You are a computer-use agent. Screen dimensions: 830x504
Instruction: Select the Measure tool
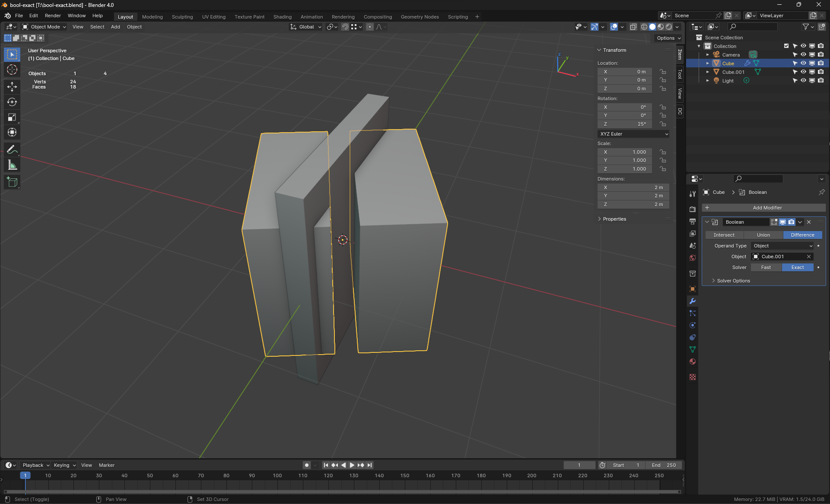(x=12, y=165)
